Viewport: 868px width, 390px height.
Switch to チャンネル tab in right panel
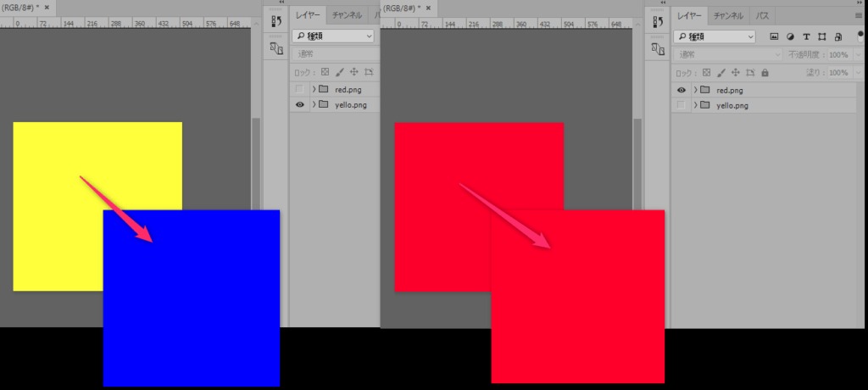pyautogui.click(x=728, y=15)
